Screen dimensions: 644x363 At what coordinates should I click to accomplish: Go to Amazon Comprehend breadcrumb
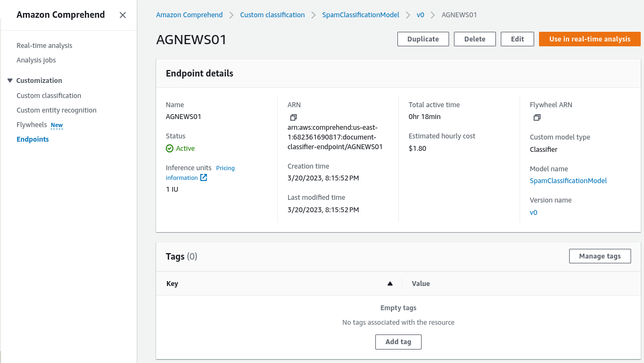[x=190, y=15]
